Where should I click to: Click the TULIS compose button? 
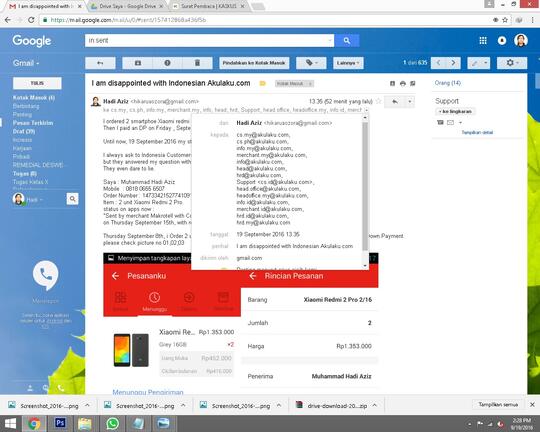pyautogui.click(x=37, y=83)
